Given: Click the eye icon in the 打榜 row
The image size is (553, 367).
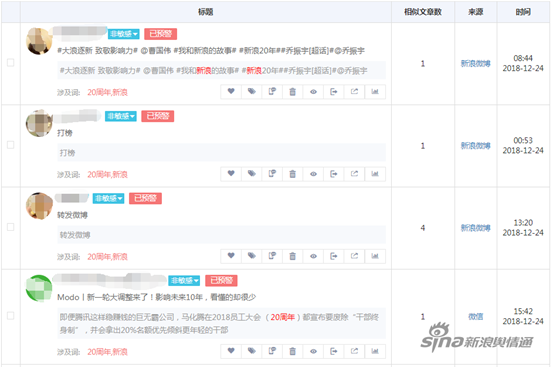Looking at the screenshot, I should point(313,174).
